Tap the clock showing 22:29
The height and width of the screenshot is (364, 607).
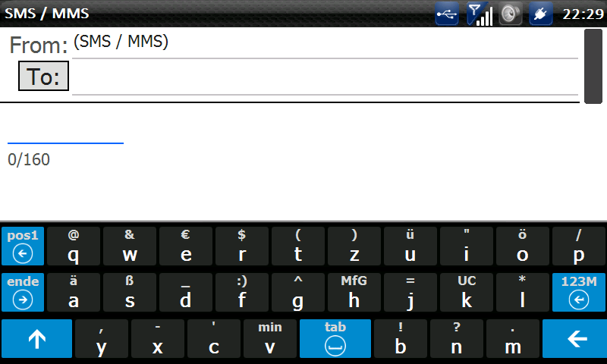[583, 14]
